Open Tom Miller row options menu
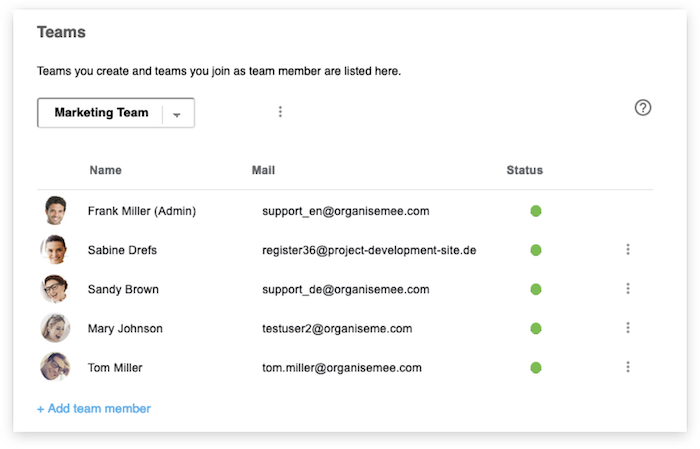Image resolution: width=700 pixels, height=449 pixels. 628,367
